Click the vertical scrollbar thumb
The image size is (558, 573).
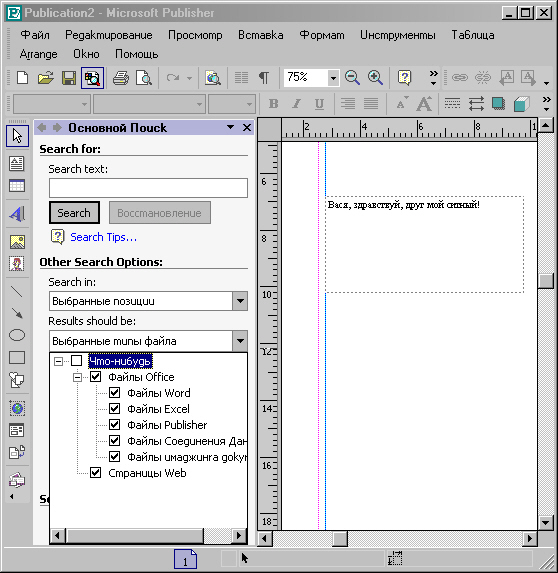coord(546,281)
